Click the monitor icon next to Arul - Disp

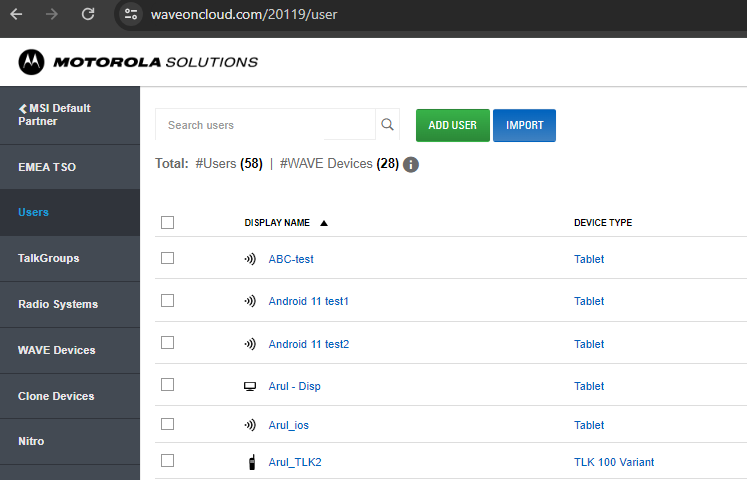tap(250, 386)
